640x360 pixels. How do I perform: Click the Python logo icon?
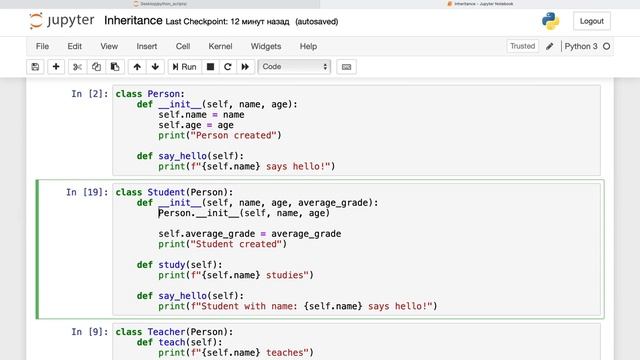[x=551, y=21]
